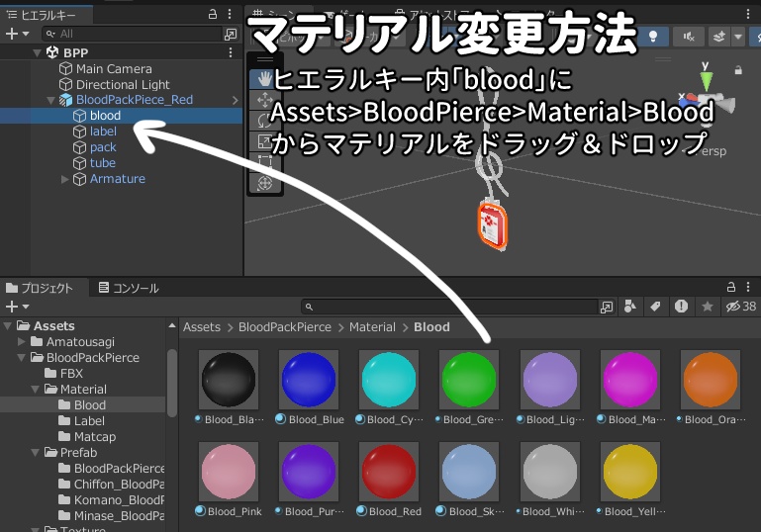
Task: Select the Blood_Pink material
Action: 229,472
